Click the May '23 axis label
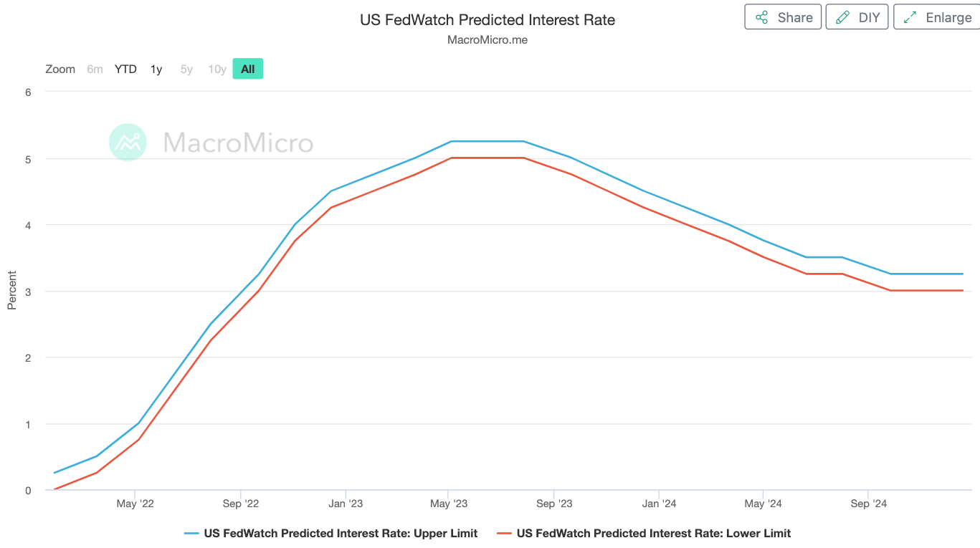Viewport: 980px width, 548px height. point(449,504)
